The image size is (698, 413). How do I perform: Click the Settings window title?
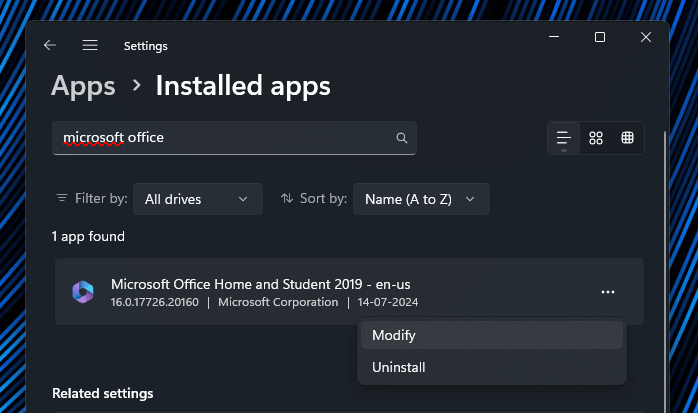pos(146,46)
